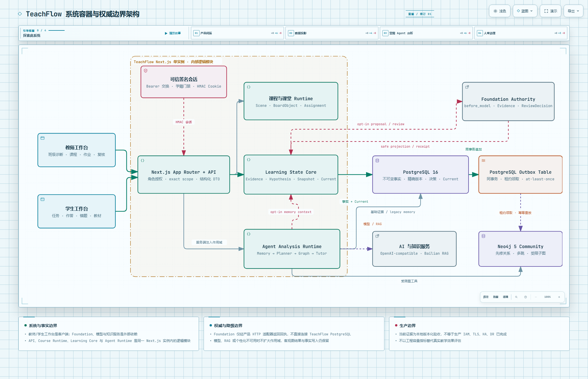
Task: Click the database icon in PostgreSQL 16 node
Action: pyautogui.click(x=377, y=161)
